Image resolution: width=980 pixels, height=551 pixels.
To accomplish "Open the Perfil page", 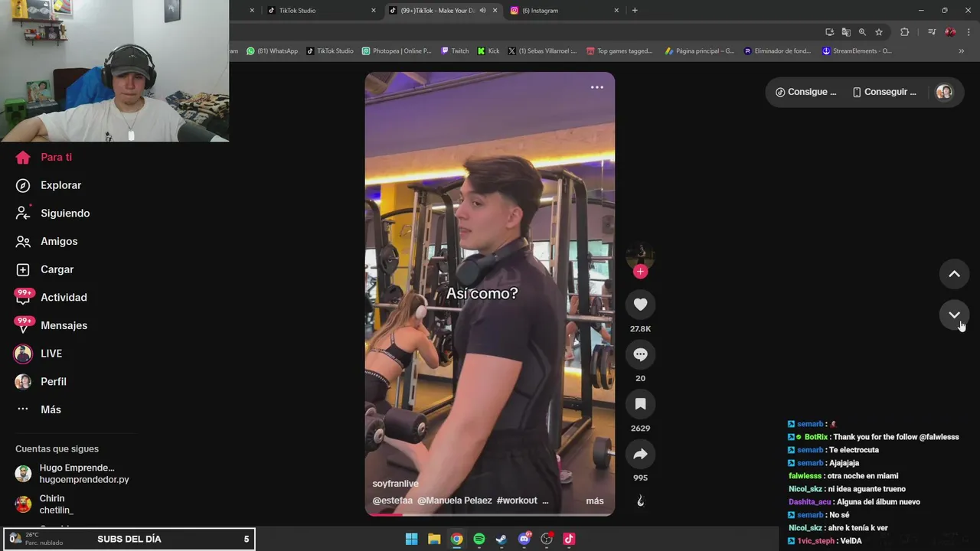I will pyautogui.click(x=41, y=381).
